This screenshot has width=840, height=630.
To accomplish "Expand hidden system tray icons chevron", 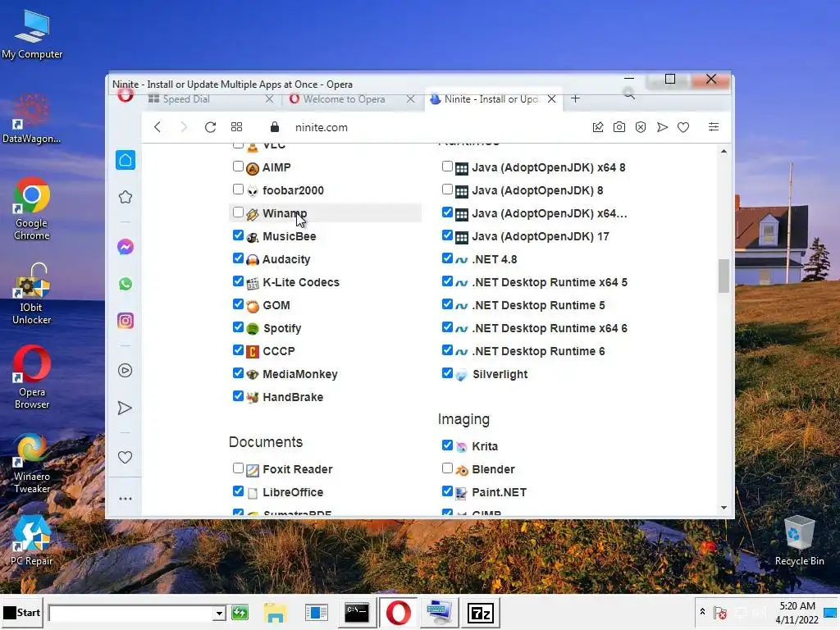I will point(702,612).
